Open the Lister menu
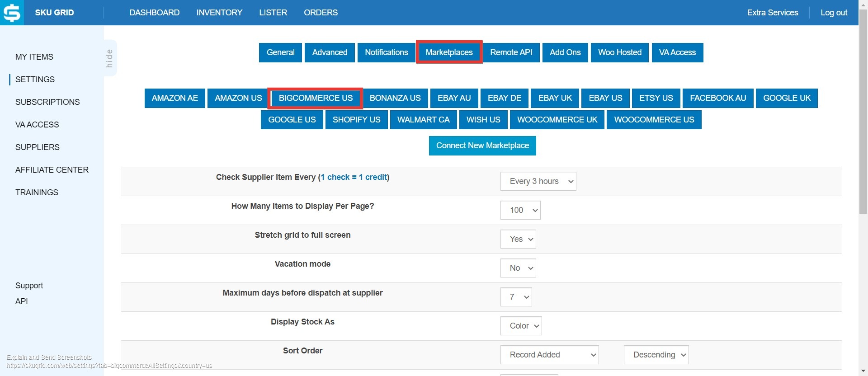The width and height of the screenshot is (868, 376). (x=273, y=13)
